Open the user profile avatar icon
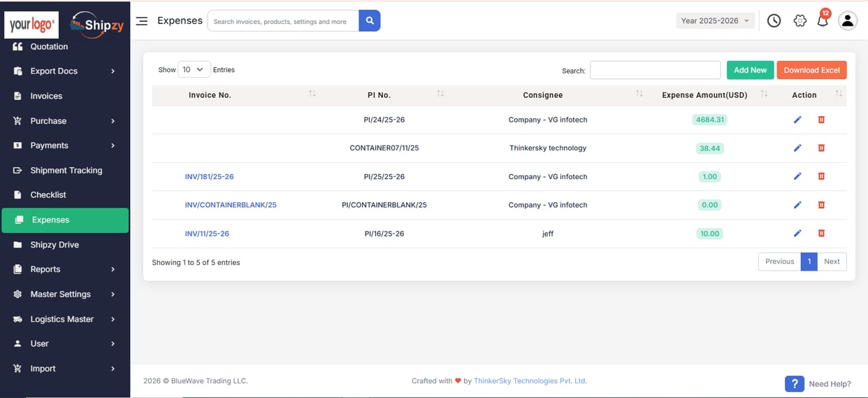The height and width of the screenshot is (398, 868). tap(847, 21)
